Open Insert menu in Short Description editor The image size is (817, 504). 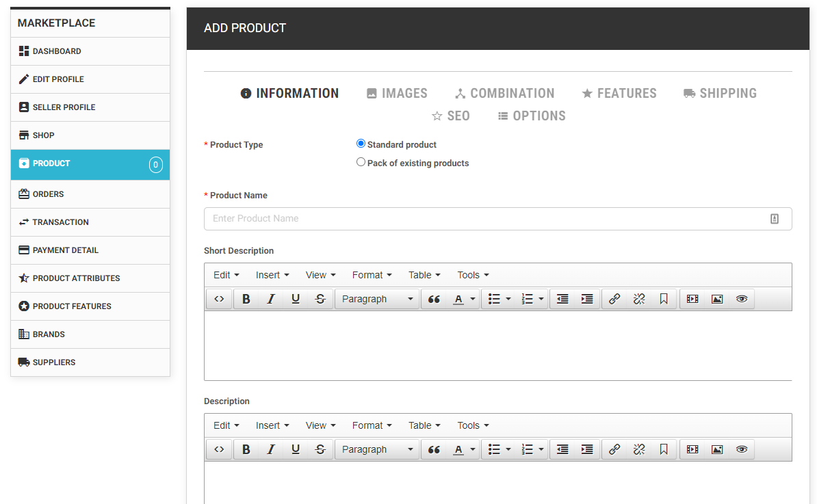(272, 275)
